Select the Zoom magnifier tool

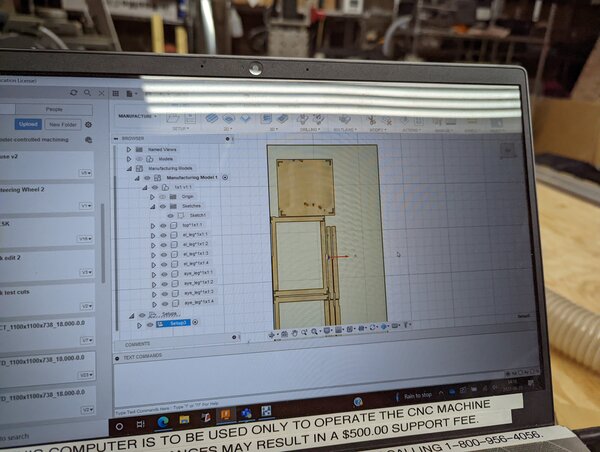point(315,332)
